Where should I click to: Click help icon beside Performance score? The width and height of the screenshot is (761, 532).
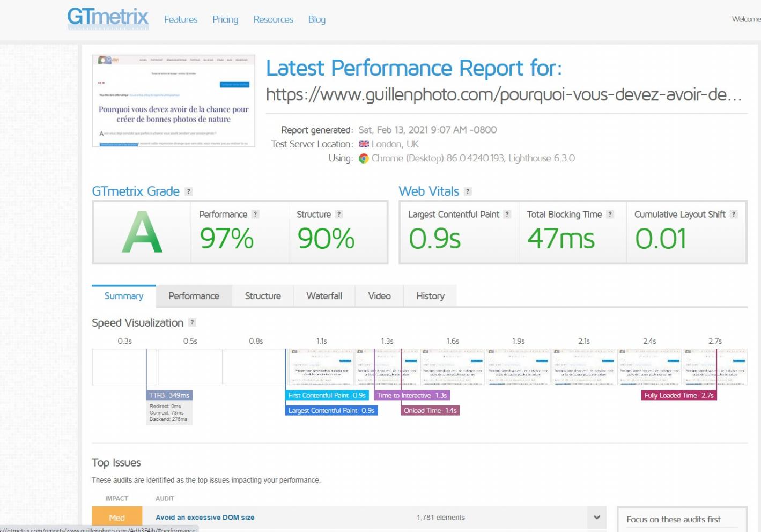[255, 214]
